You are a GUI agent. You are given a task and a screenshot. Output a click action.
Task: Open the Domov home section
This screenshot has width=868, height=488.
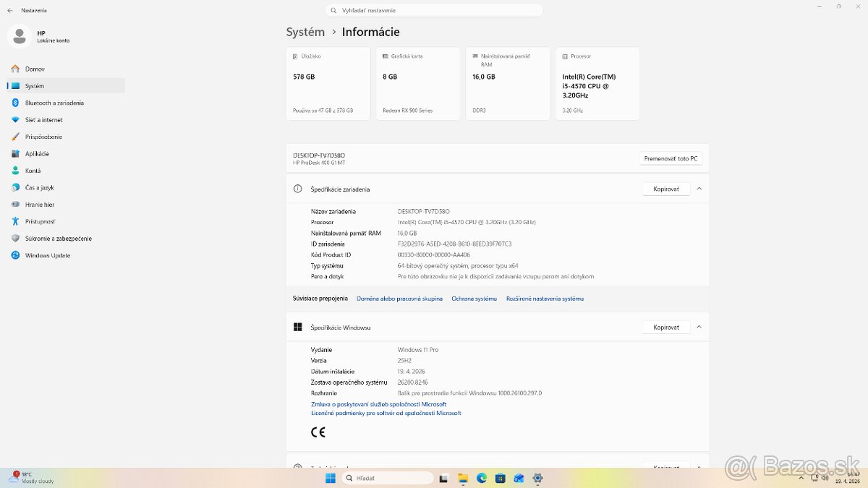click(65, 69)
